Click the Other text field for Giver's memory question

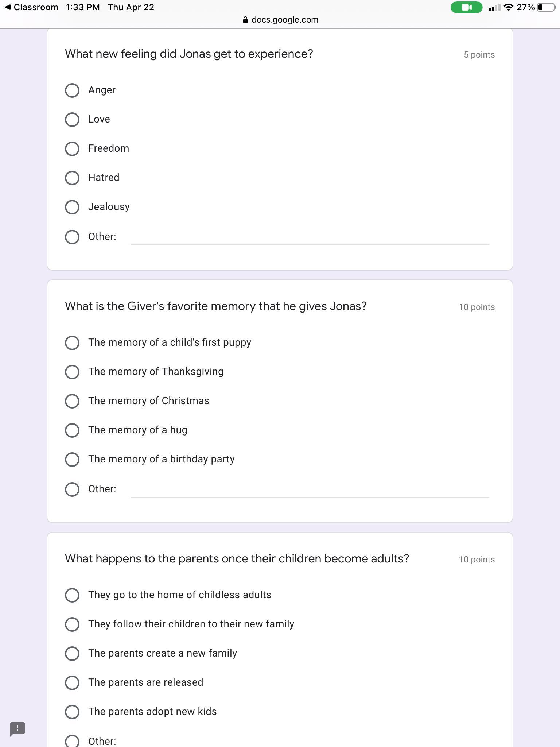[x=310, y=490]
